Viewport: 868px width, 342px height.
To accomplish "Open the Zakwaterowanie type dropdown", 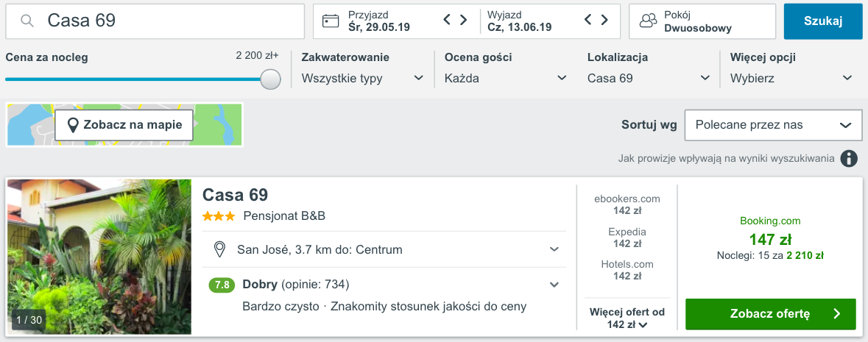I will tap(363, 78).
